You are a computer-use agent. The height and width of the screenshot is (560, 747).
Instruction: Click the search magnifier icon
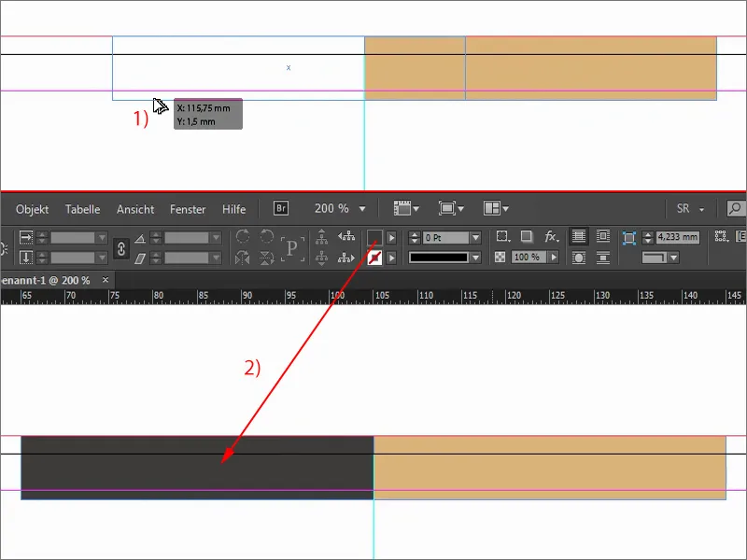point(736,208)
